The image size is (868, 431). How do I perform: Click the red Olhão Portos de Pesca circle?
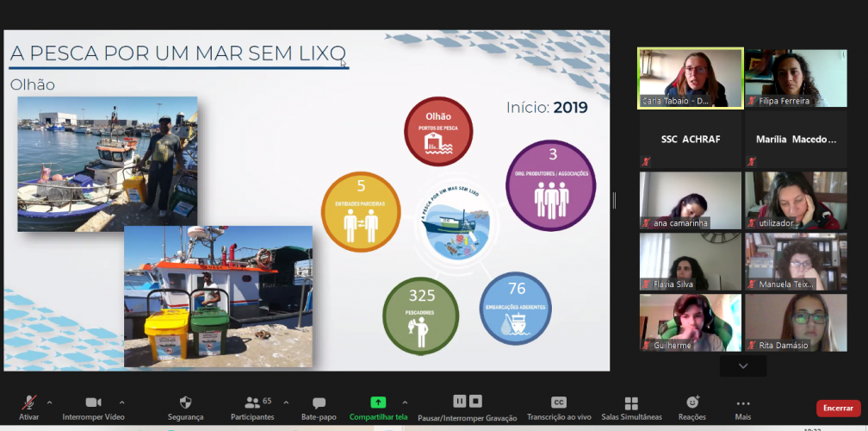point(438,131)
